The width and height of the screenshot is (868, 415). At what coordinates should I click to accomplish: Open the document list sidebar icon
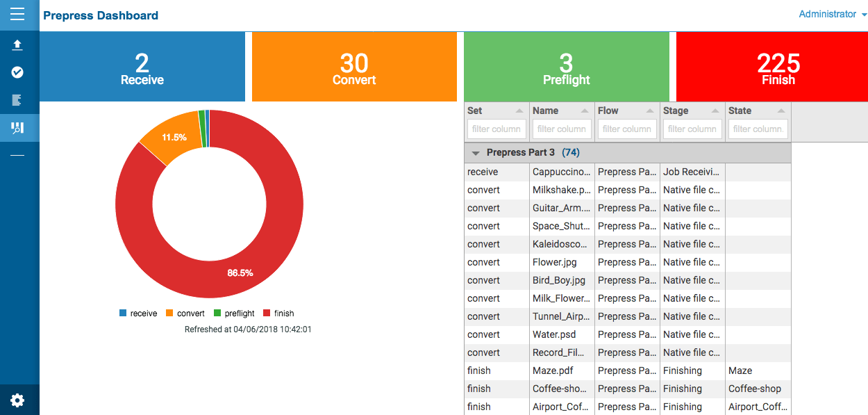coord(17,100)
